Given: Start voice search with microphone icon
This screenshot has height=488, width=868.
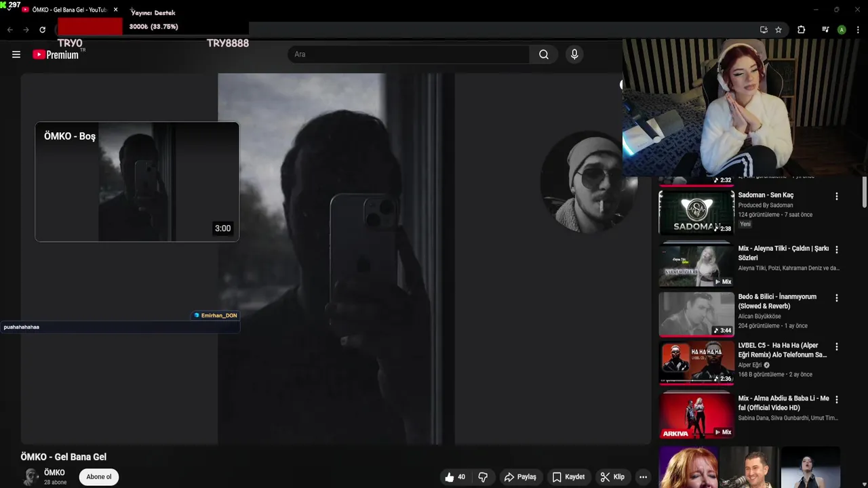Looking at the screenshot, I should tap(574, 54).
